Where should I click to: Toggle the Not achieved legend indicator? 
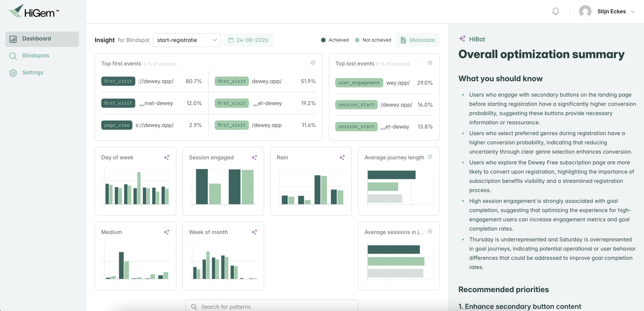357,40
